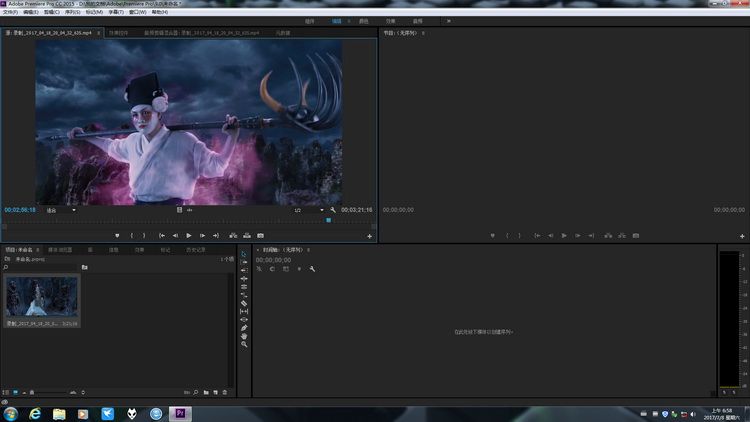Open the 序列(S) menu

tap(73, 12)
